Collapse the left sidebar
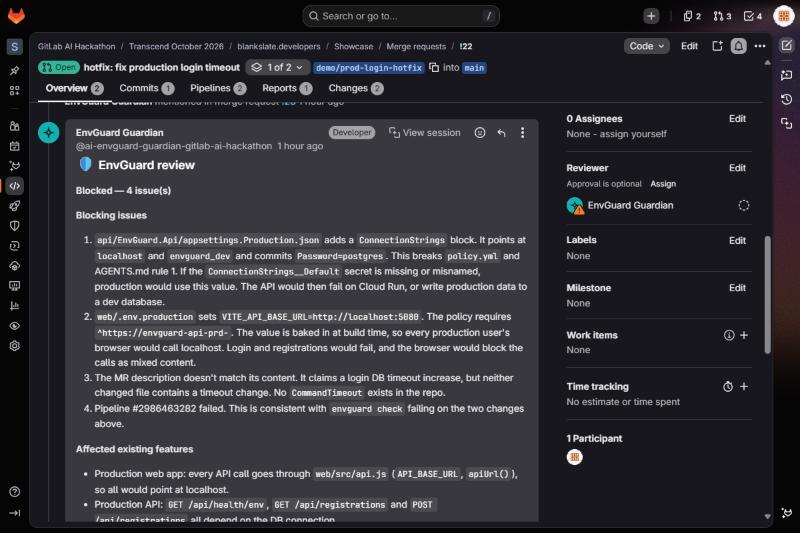Screen dimensions: 800x533 [14, 513]
